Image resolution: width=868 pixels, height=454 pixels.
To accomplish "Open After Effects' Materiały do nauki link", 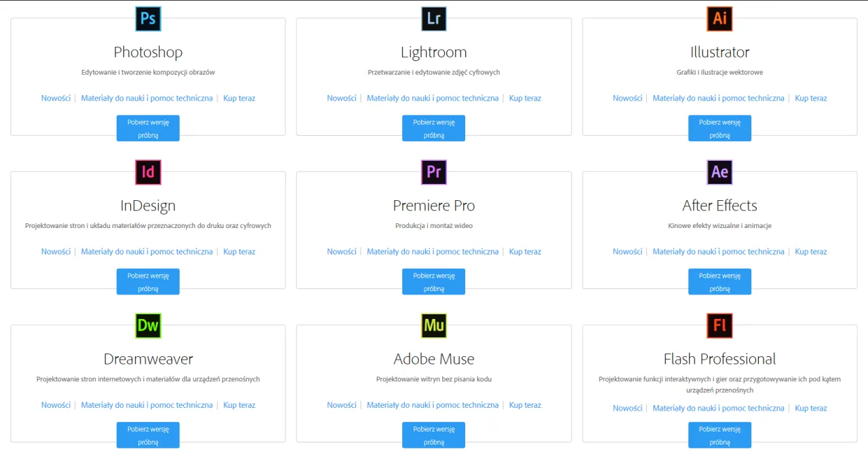I will pyautogui.click(x=719, y=252).
